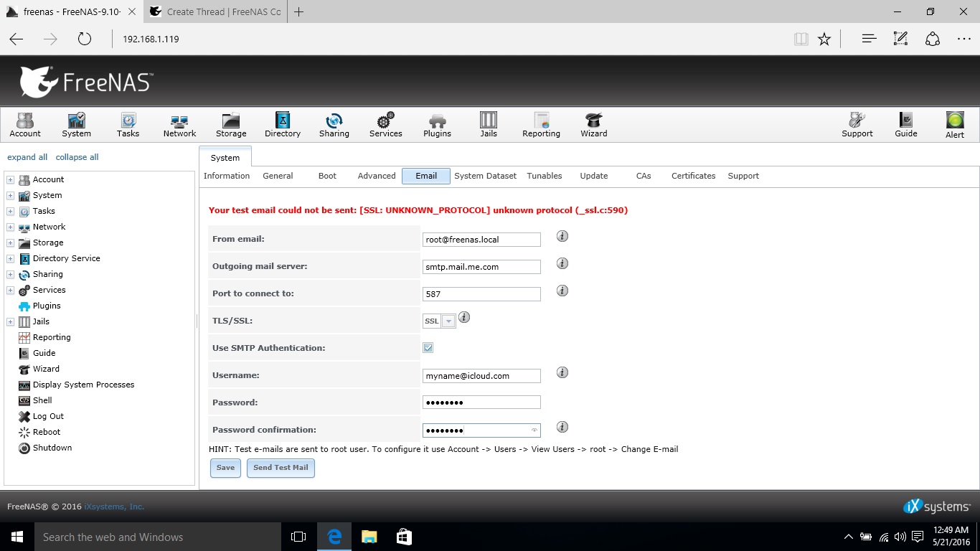Click info icon next to Outgoing mail server
The image size is (980, 551).
point(562,263)
